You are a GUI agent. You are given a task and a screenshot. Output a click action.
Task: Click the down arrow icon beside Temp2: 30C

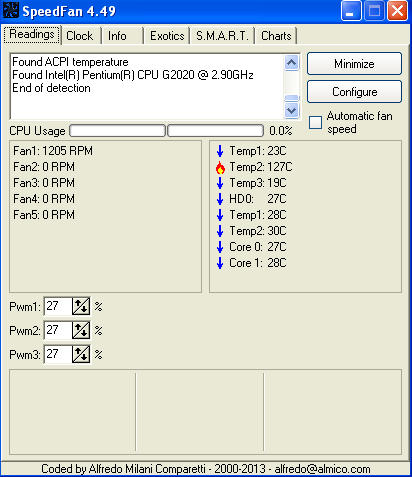[x=220, y=231]
